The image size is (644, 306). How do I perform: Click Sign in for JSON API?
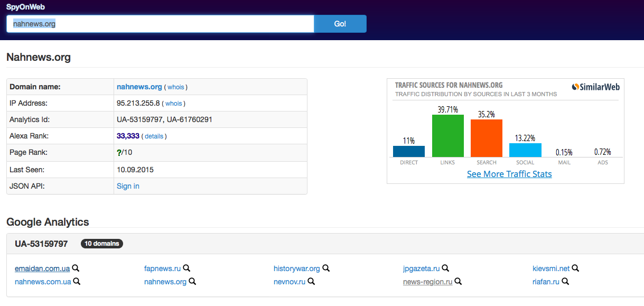(x=128, y=186)
